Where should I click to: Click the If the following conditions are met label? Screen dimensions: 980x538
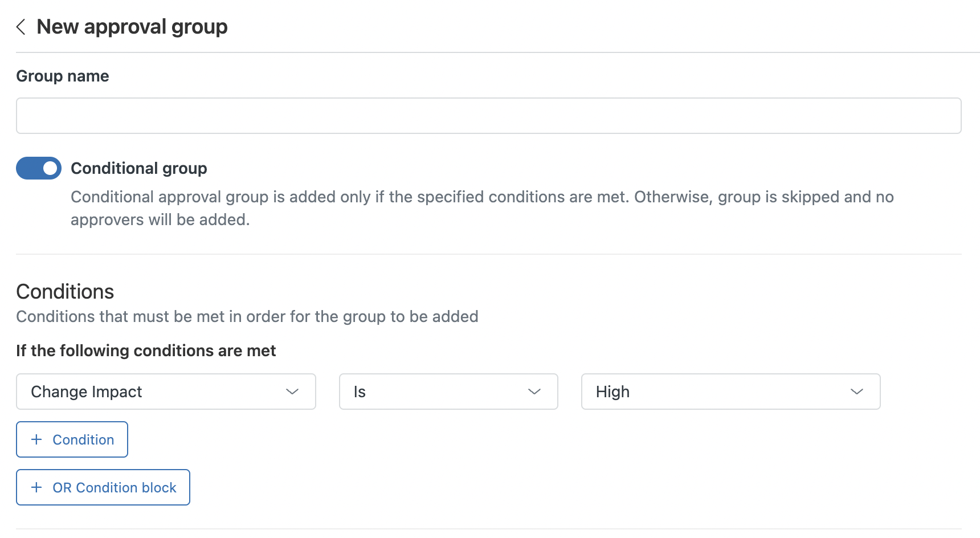[146, 350]
